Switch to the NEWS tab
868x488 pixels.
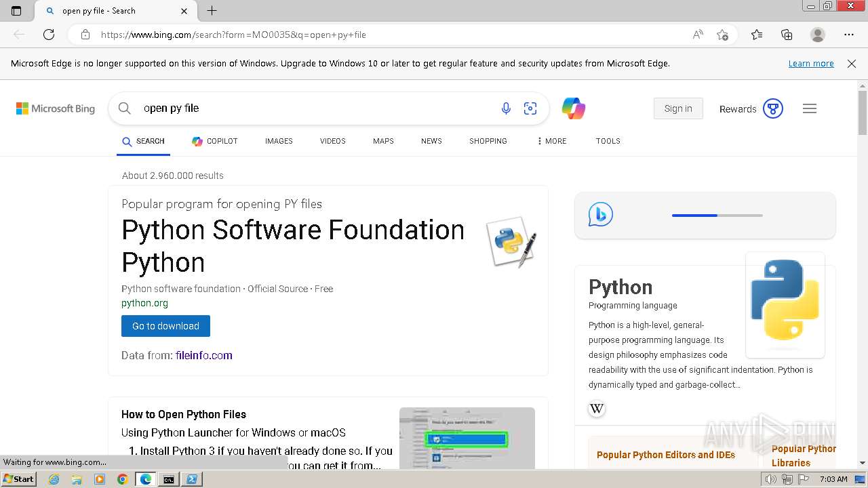(x=431, y=141)
